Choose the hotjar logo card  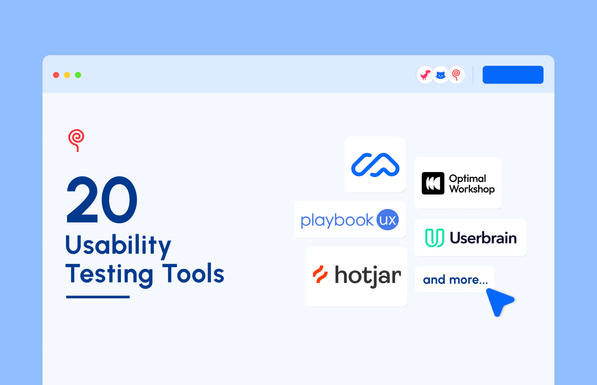[x=357, y=276]
